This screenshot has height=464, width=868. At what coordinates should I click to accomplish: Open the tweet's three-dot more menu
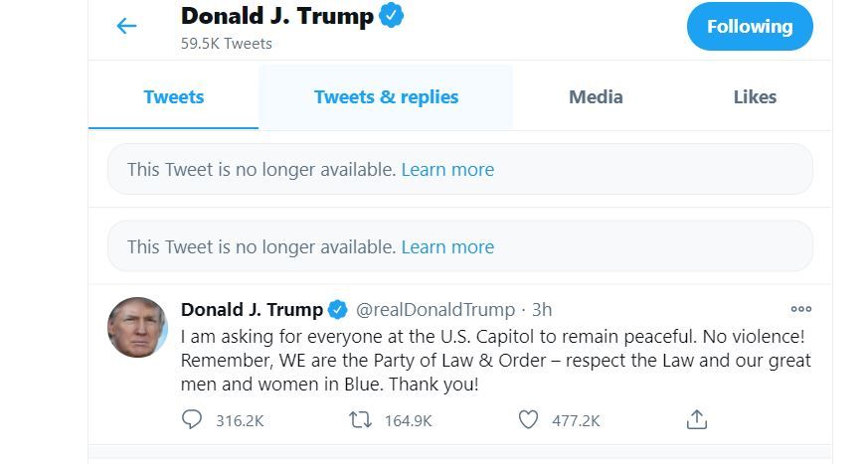pos(800,309)
